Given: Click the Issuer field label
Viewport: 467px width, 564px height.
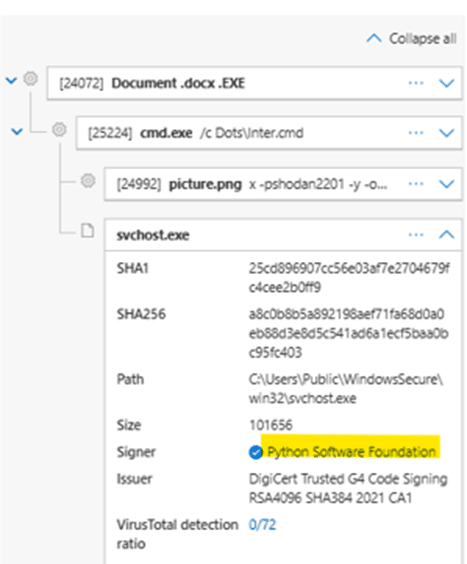Looking at the screenshot, I should [134, 479].
